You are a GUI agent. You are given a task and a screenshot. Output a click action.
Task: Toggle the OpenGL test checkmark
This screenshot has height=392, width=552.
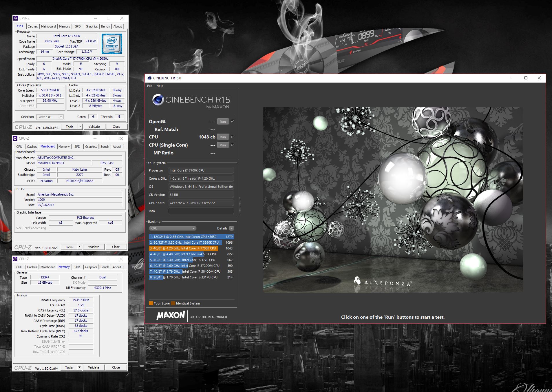[x=233, y=121]
